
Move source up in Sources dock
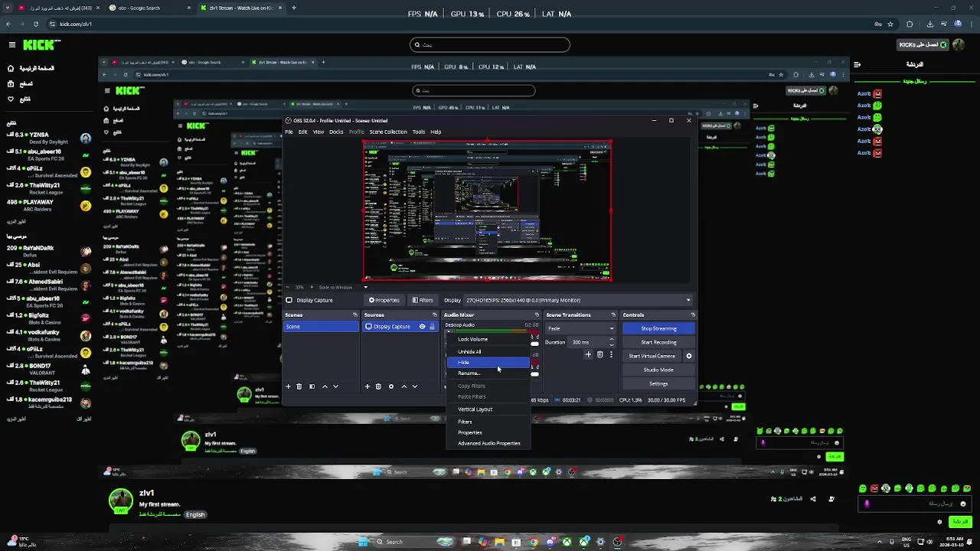coord(404,386)
